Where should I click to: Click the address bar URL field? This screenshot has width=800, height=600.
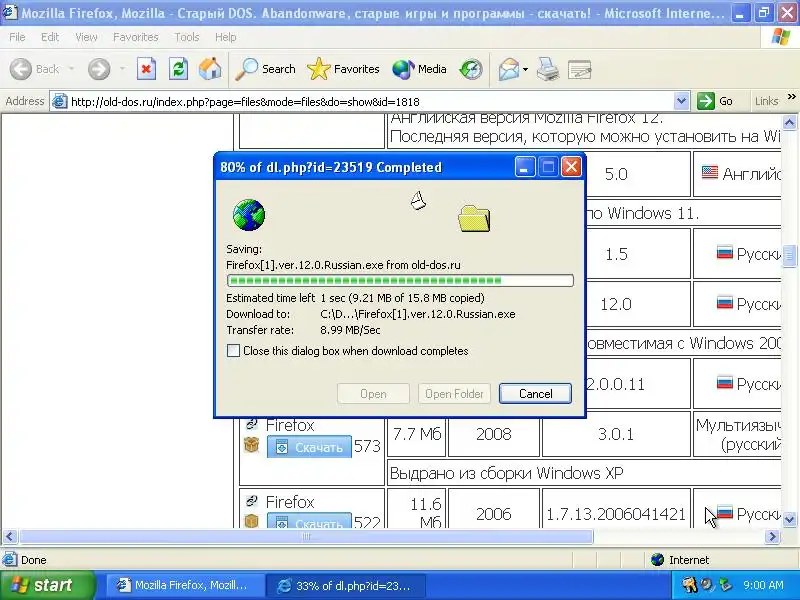(x=370, y=101)
